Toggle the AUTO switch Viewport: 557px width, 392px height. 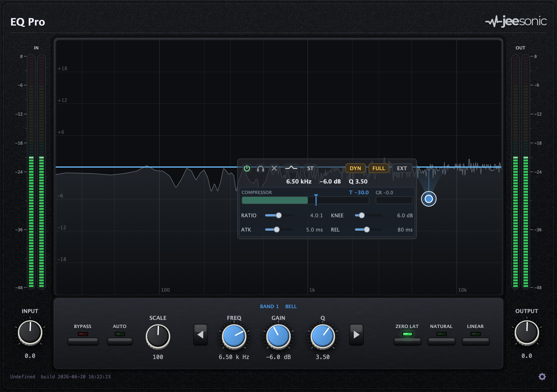coord(120,341)
